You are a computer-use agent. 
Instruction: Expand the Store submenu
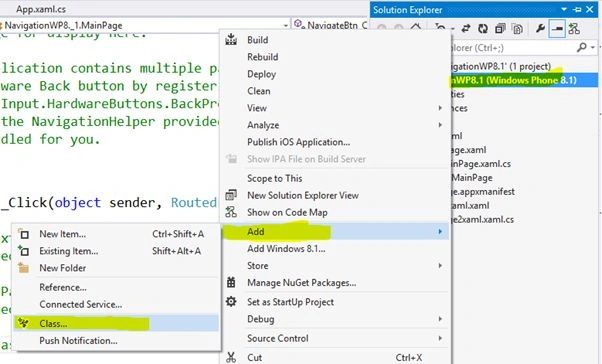(334, 266)
